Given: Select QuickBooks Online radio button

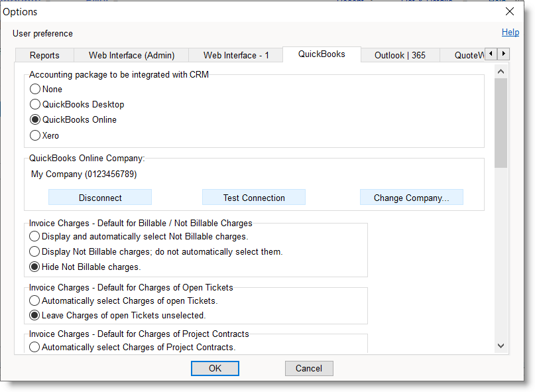Looking at the screenshot, I should [x=35, y=120].
